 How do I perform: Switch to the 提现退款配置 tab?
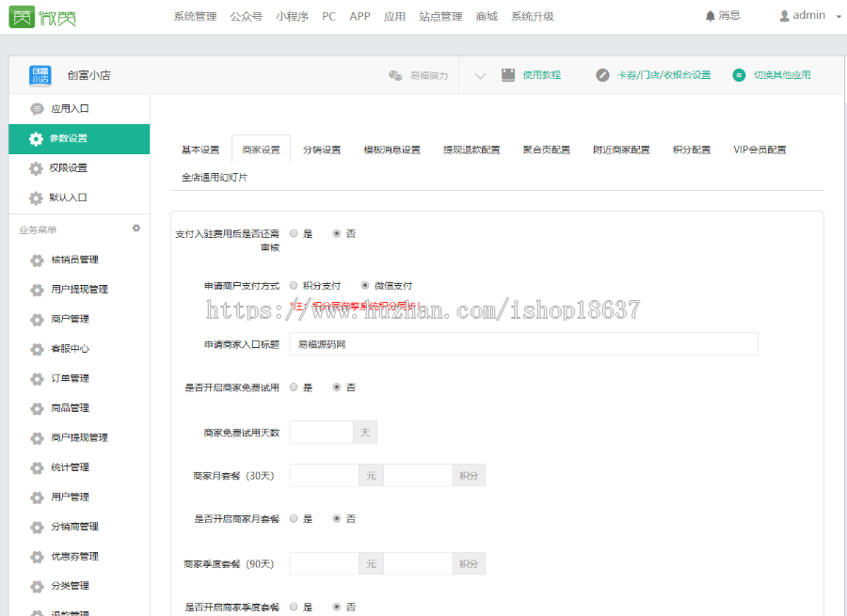471,150
